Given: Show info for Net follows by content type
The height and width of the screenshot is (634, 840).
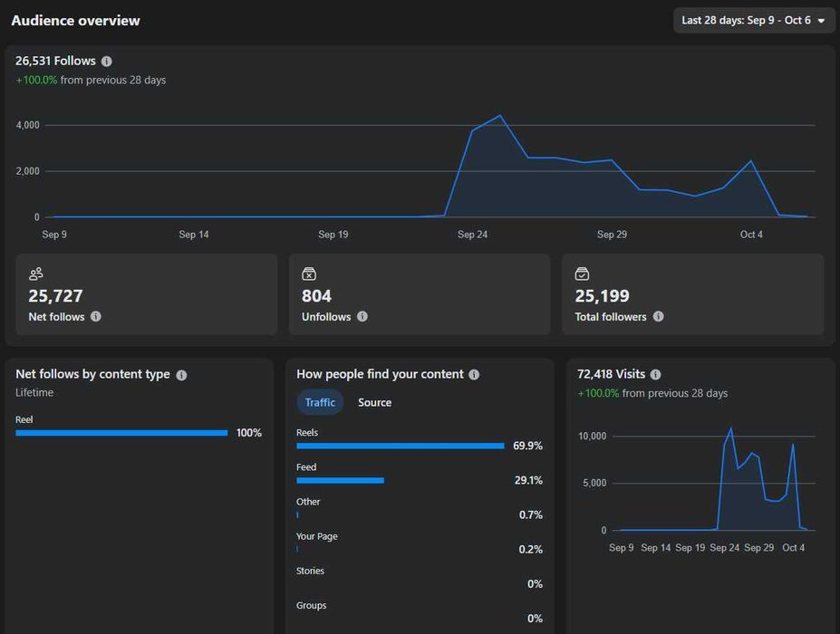Looking at the screenshot, I should pyautogui.click(x=181, y=375).
